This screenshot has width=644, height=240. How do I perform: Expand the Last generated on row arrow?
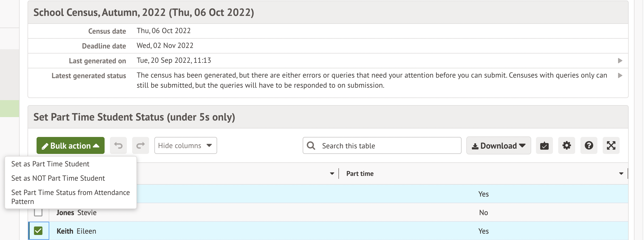pos(620,61)
